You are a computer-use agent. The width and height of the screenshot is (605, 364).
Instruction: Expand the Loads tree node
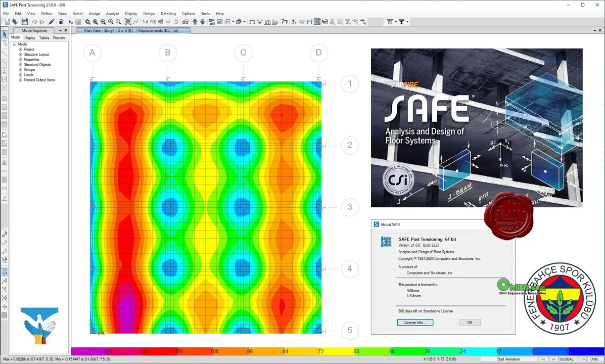pos(20,75)
